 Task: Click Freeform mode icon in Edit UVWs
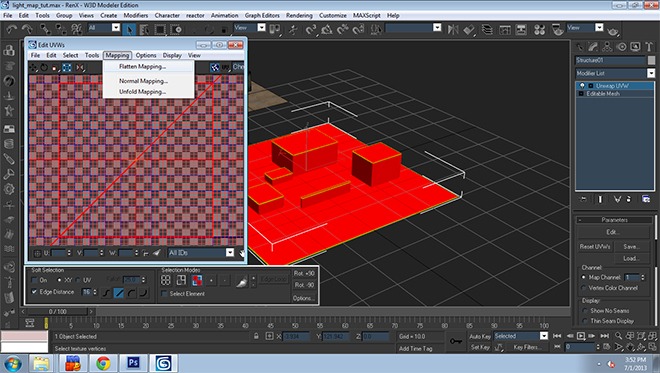click(x=67, y=68)
